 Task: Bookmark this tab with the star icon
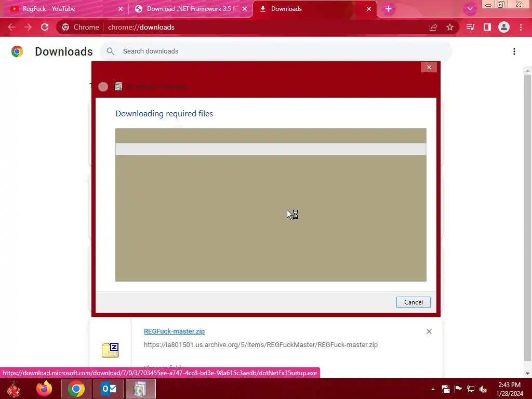(450, 27)
